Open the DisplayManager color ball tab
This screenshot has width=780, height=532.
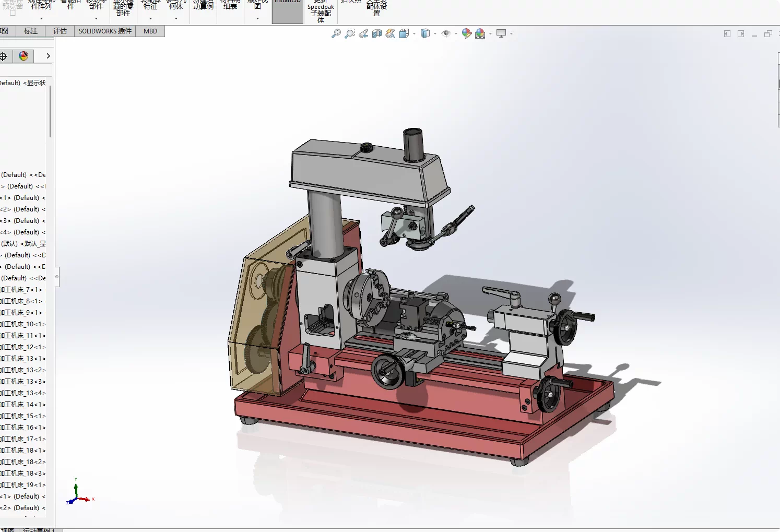click(23, 56)
